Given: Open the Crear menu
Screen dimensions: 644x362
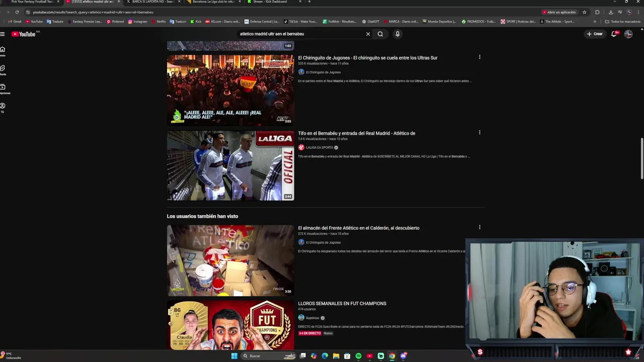Looking at the screenshot, I should click(595, 34).
